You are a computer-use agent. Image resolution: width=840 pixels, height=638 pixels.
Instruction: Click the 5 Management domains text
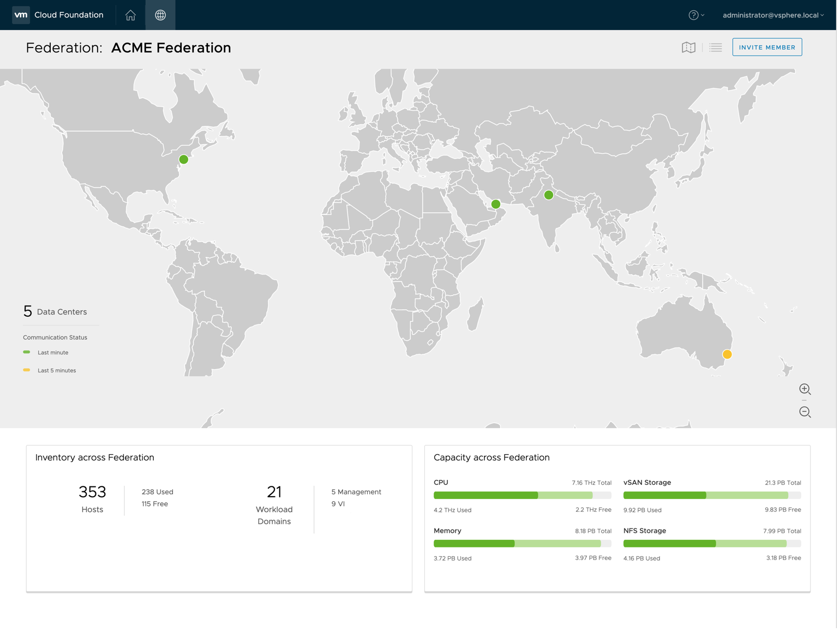click(x=356, y=492)
